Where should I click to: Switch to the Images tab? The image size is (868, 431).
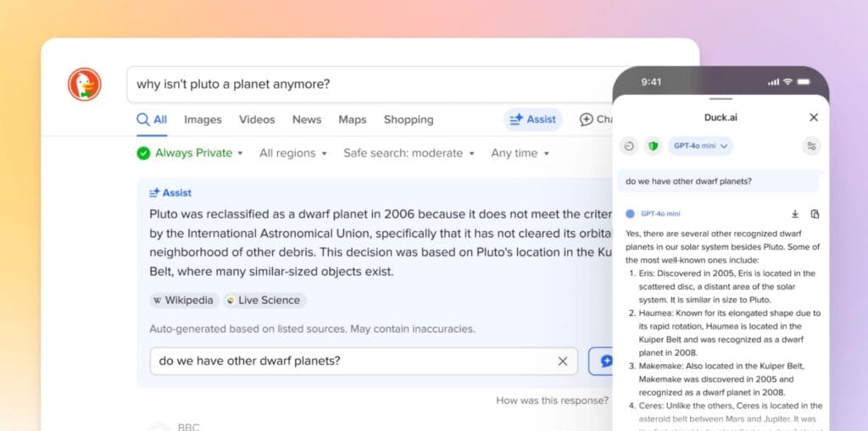(203, 119)
